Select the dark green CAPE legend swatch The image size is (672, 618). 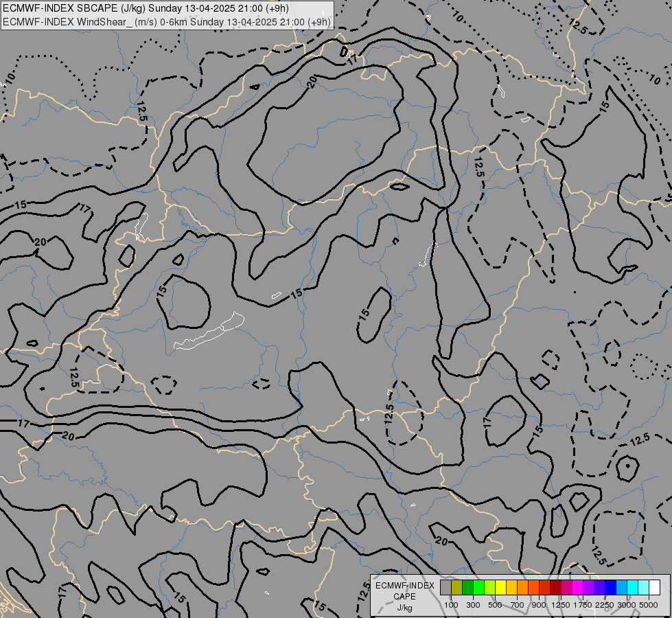point(468,587)
